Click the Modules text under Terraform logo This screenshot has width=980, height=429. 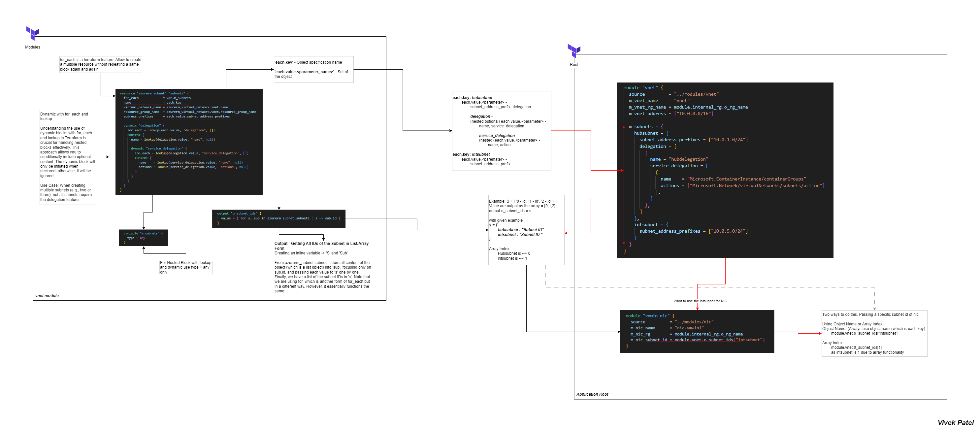(x=32, y=47)
